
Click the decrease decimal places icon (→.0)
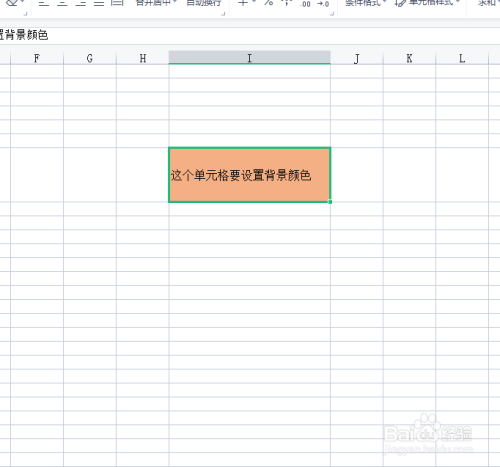[323, 4]
